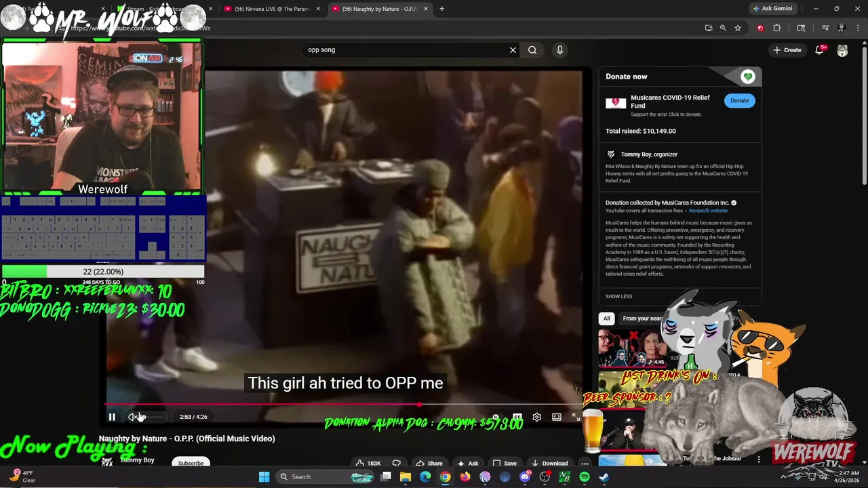The height and width of the screenshot is (488, 868).
Task: Adjust the player volume slider
Action: tap(153, 417)
